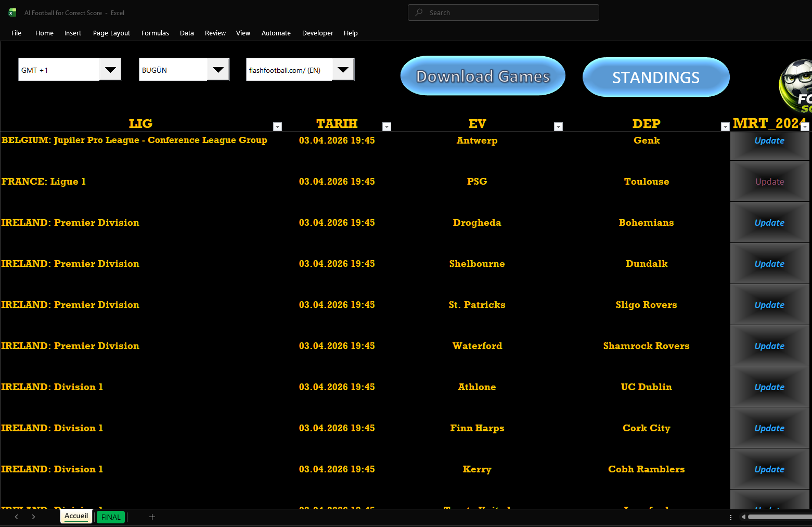Click Update link for Finn Harps row
812x527 pixels.
point(769,428)
